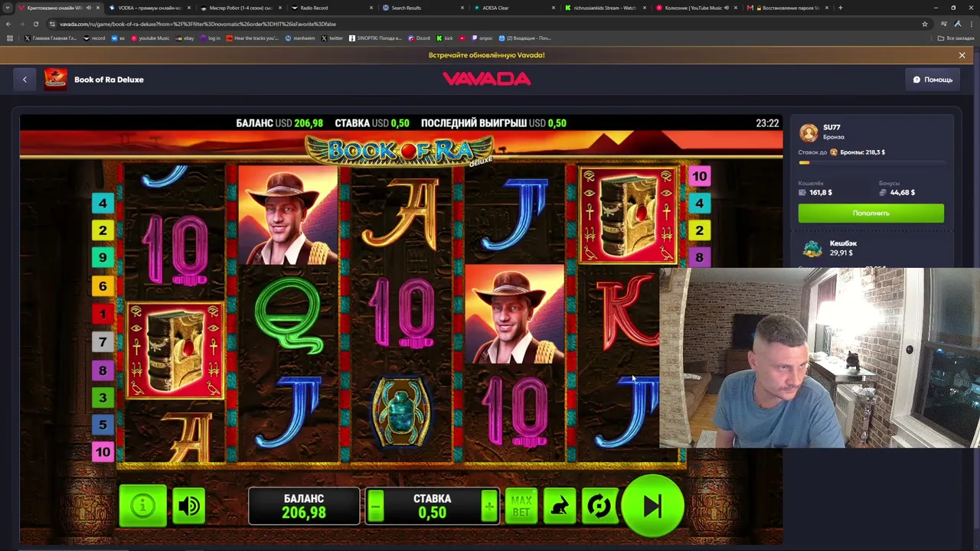Screen dimensions: 980x551
Task: Click the Пополнить deposit button
Action: point(871,213)
